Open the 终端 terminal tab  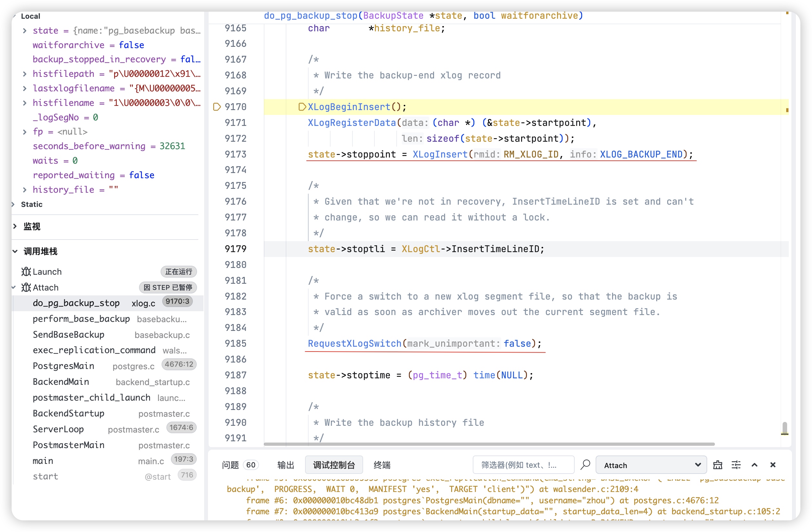(x=382, y=465)
